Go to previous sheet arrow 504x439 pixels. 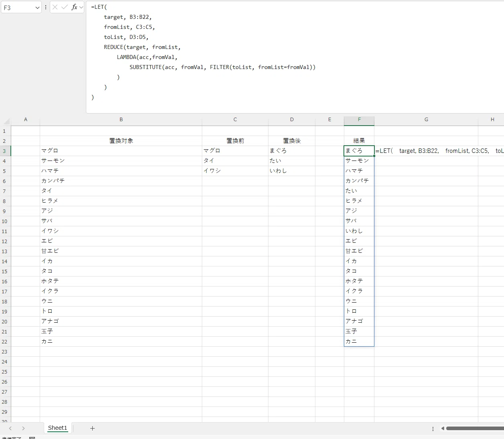[10, 428]
